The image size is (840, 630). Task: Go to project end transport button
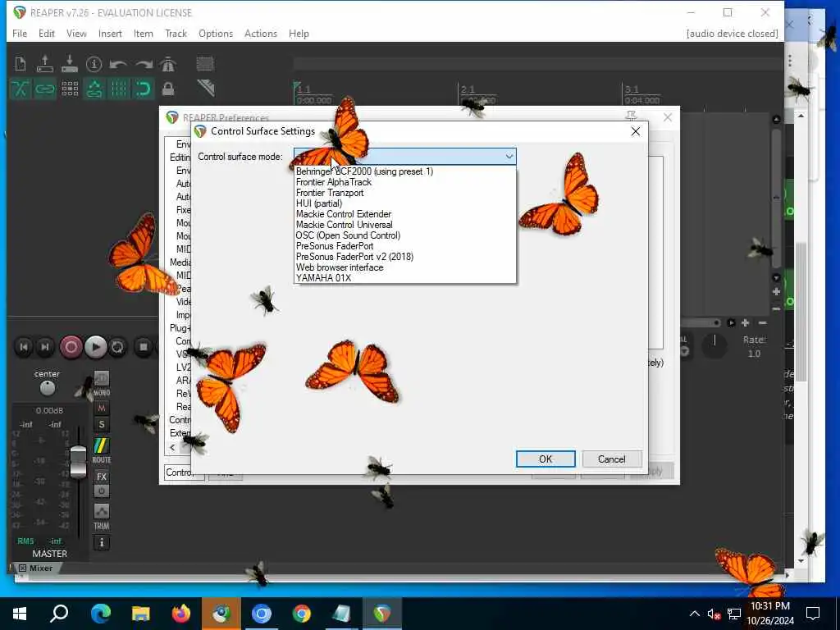point(45,347)
